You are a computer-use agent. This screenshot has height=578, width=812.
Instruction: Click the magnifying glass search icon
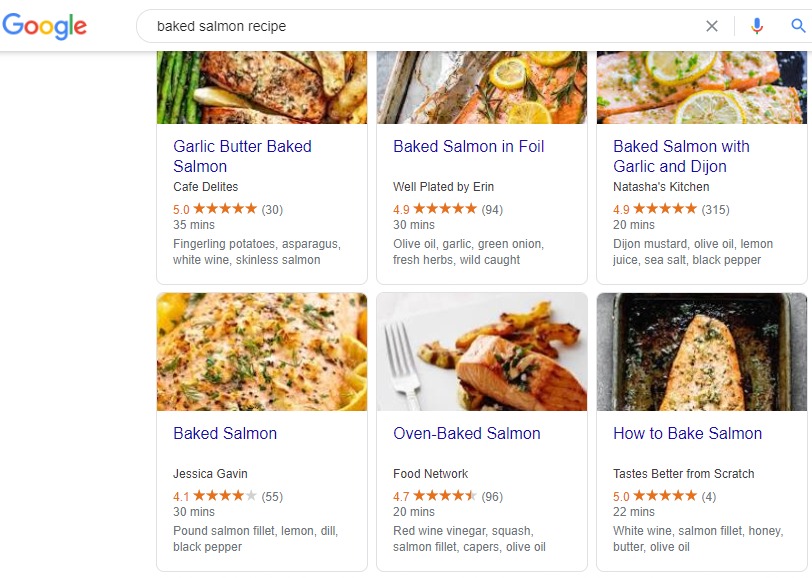pyautogui.click(x=798, y=26)
